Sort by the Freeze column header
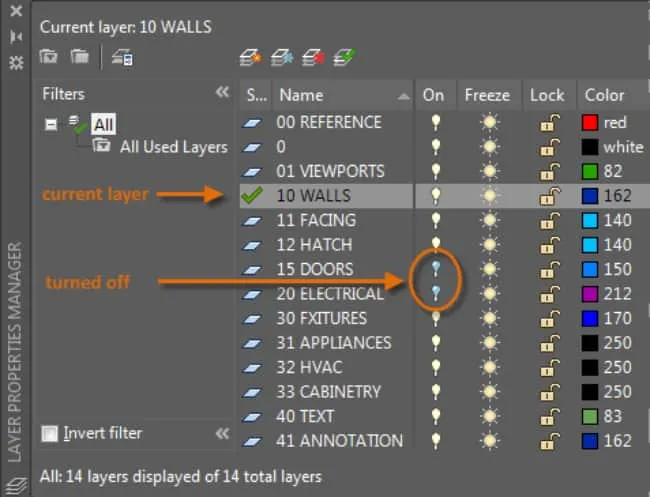Image resolution: width=650 pixels, height=497 pixels. tap(489, 95)
